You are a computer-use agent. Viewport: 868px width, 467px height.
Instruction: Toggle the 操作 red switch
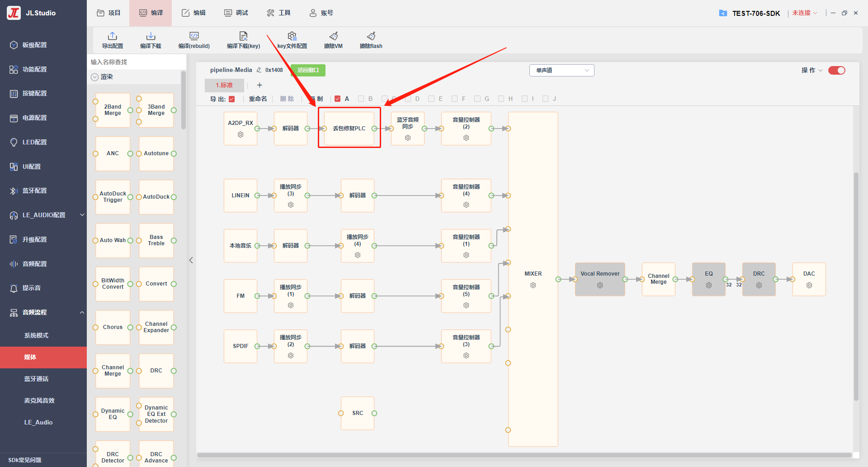[x=836, y=70]
